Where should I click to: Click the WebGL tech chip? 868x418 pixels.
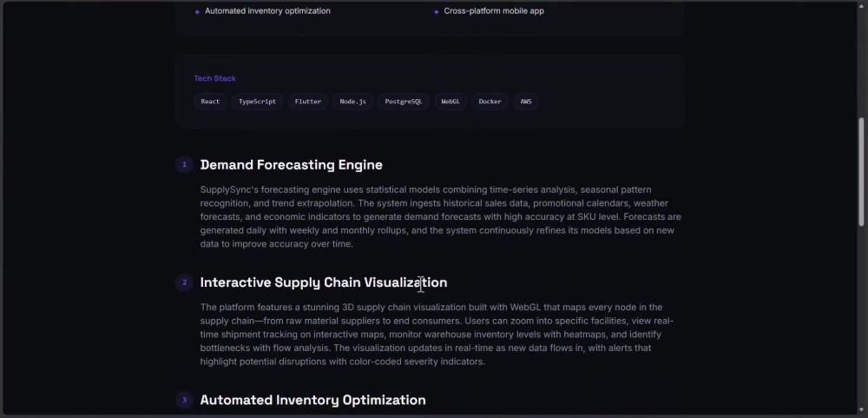click(x=450, y=102)
